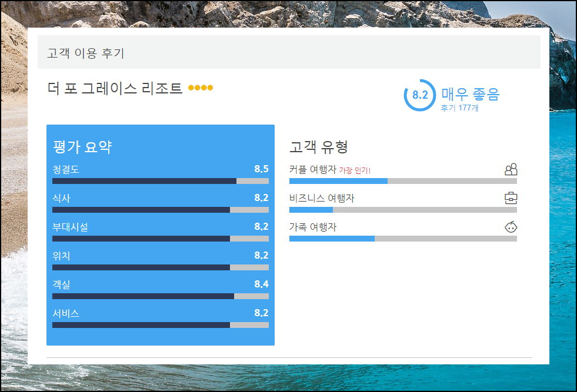Click the 위치 label
The height and width of the screenshot is (392, 577).
(x=61, y=256)
